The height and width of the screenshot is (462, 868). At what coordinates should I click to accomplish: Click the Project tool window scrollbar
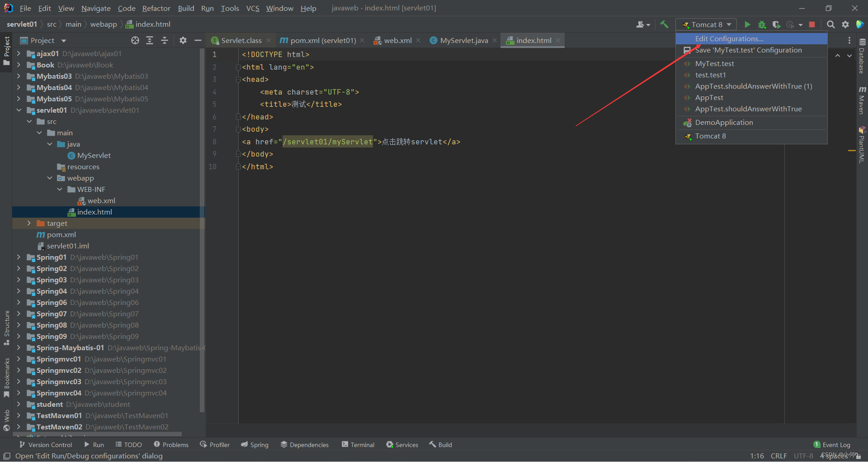(202, 230)
